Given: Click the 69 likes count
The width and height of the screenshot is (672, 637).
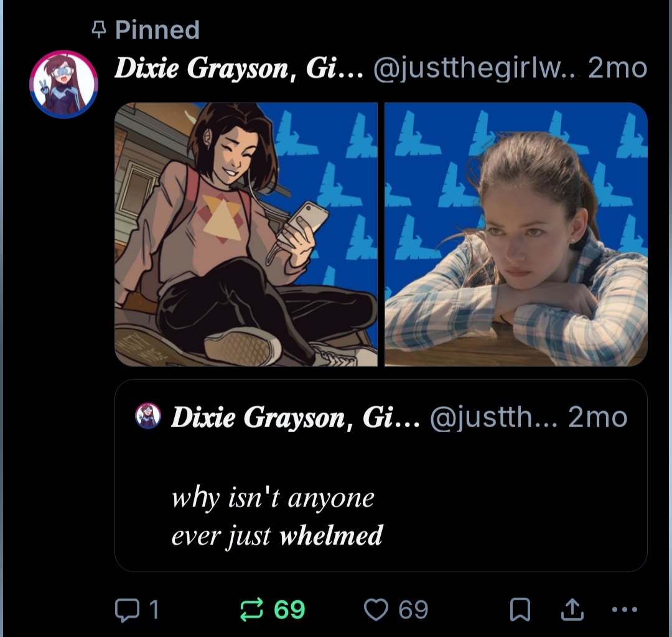Looking at the screenshot, I should pos(413,610).
